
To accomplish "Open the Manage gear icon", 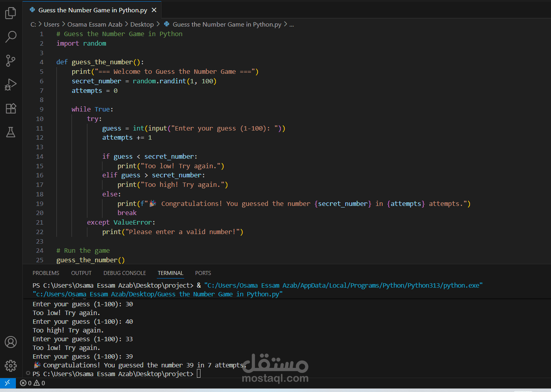I will pos(11,365).
